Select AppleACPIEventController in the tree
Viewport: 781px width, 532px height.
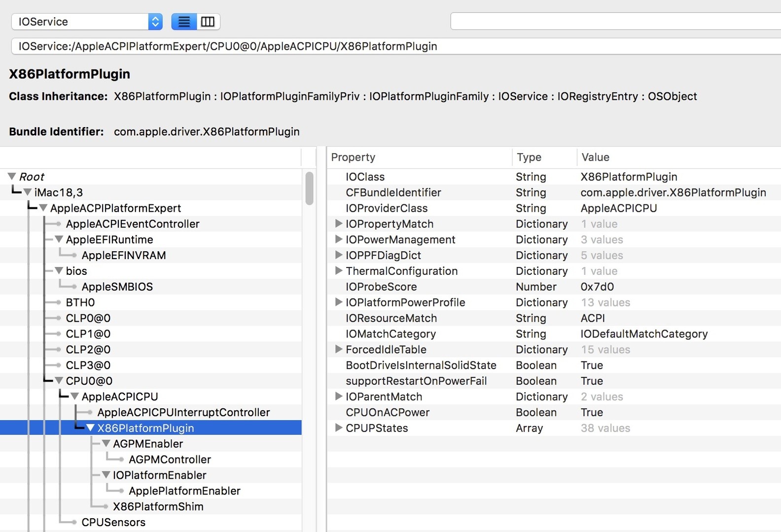point(133,224)
